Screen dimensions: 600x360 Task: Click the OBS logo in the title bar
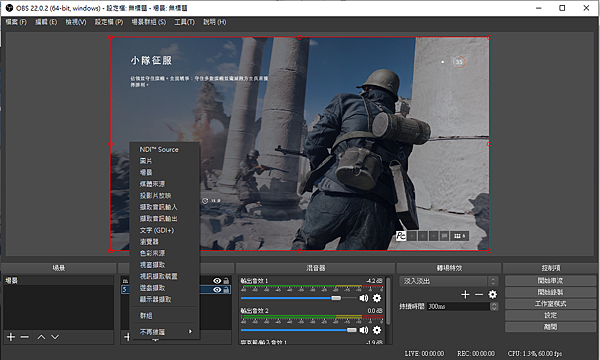click(x=9, y=8)
